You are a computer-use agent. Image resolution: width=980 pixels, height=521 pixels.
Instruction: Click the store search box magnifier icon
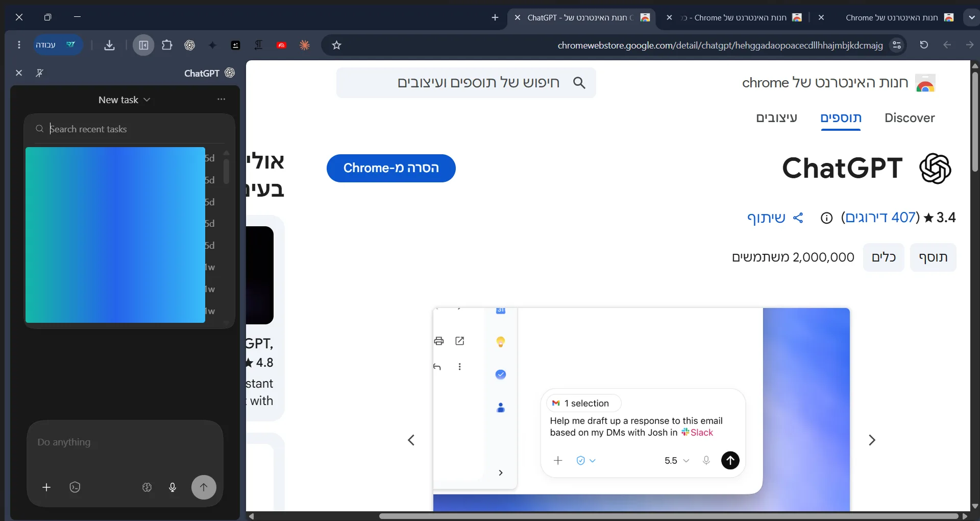click(x=579, y=83)
